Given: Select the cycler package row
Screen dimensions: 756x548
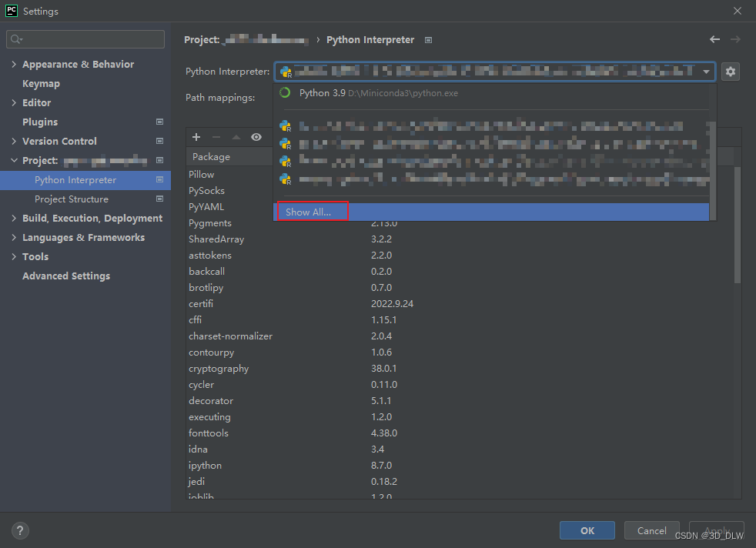Looking at the screenshot, I should click(x=460, y=385).
